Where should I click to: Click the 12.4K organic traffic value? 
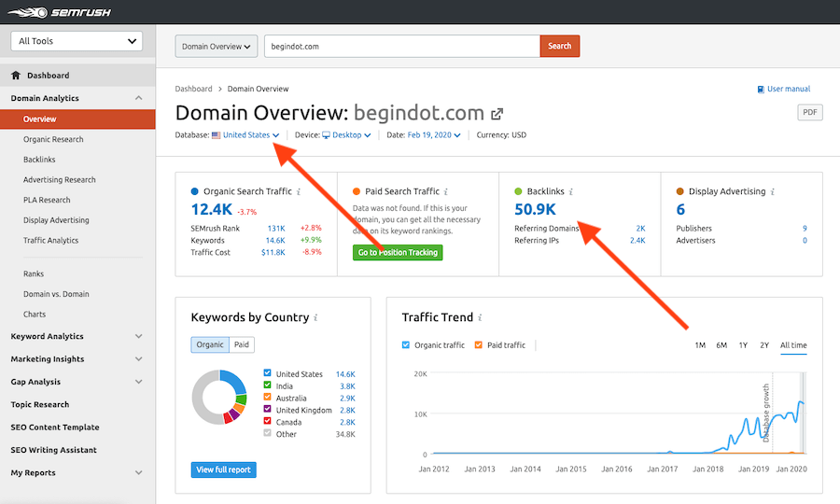pos(212,209)
